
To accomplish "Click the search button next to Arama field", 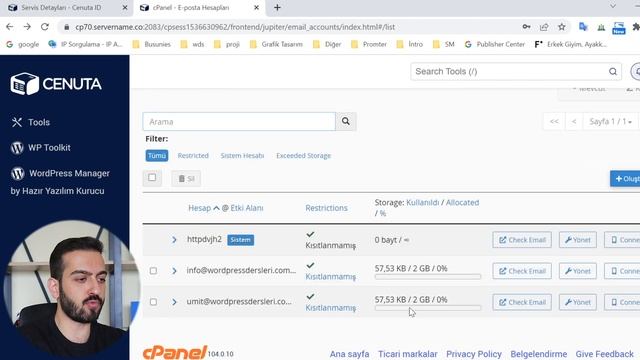I will pyautogui.click(x=346, y=122).
